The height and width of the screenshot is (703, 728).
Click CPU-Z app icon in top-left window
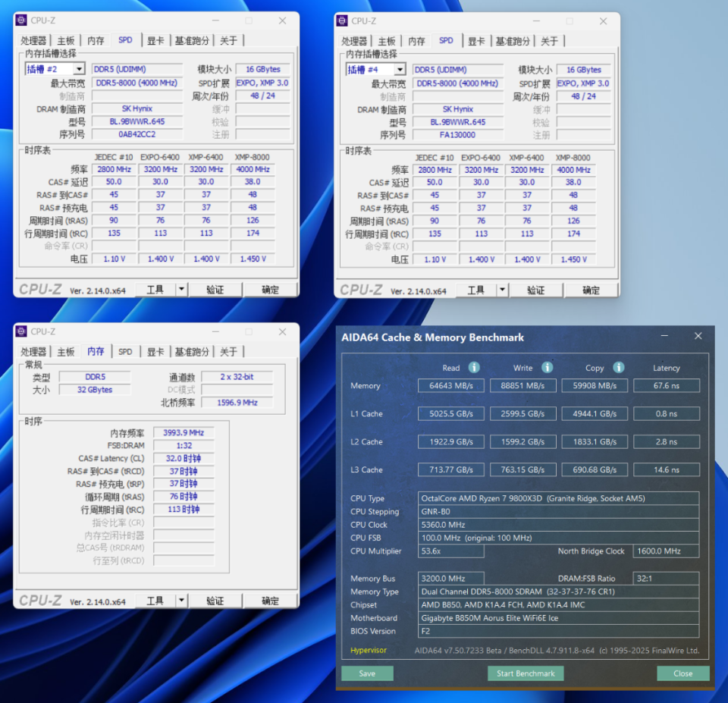(21, 20)
